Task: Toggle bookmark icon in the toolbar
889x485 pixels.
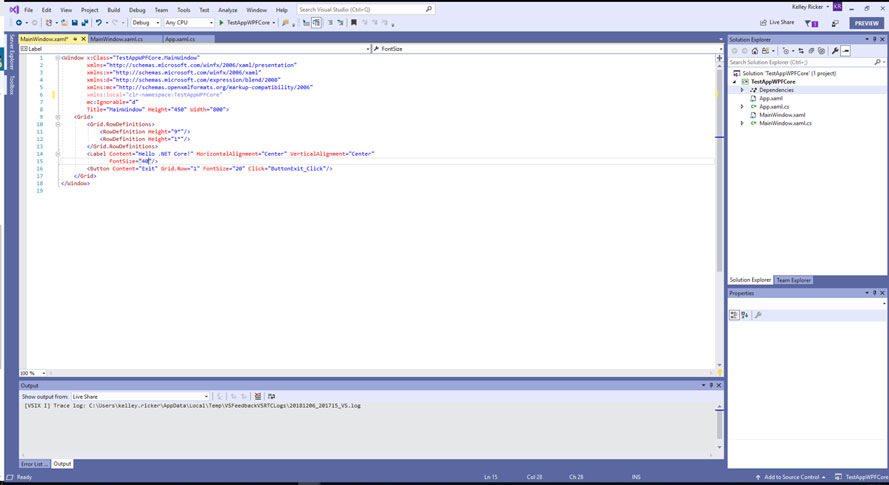Action: coord(354,23)
